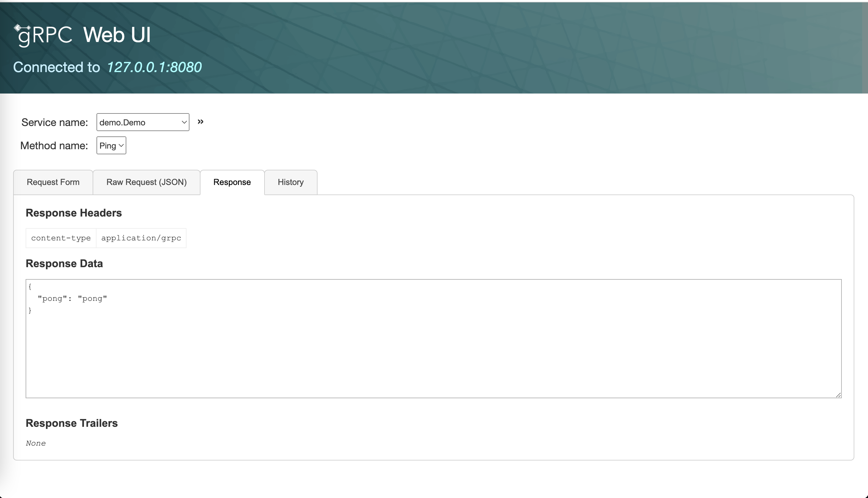Open the Service name demo.Demo dropdown

[143, 122]
